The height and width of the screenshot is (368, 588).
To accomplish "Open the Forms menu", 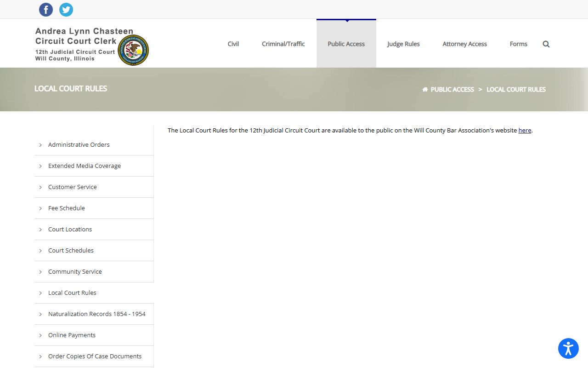I will click(519, 44).
